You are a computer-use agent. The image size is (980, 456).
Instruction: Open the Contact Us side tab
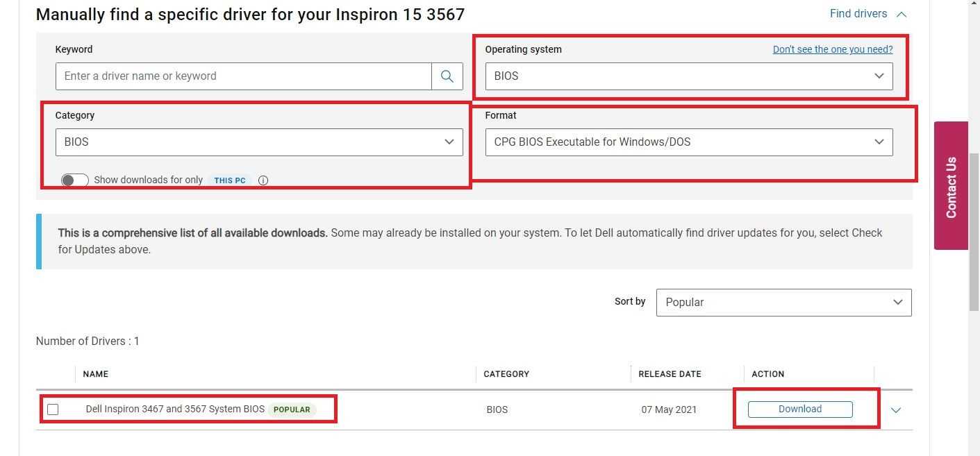951,186
